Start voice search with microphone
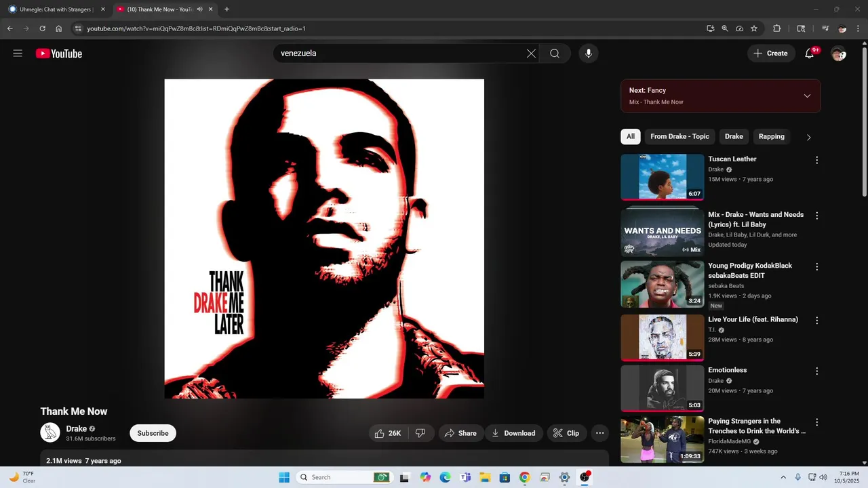Screen dimensions: 868x488 pos(589,54)
